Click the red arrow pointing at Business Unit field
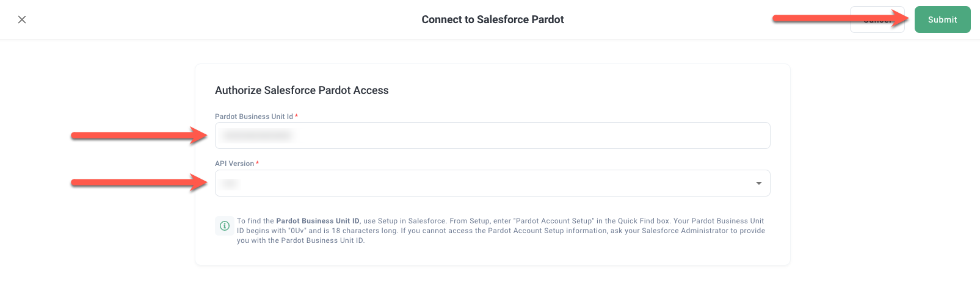 (x=139, y=135)
